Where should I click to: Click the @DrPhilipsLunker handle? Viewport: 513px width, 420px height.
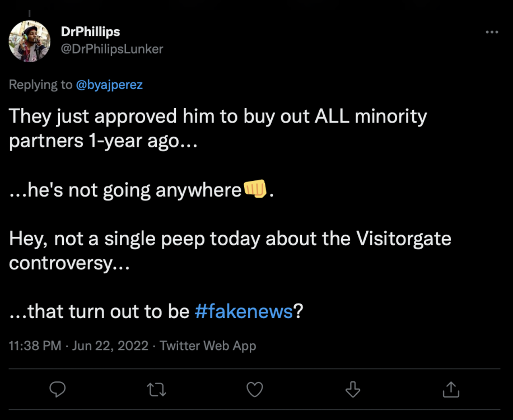[111, 49]
